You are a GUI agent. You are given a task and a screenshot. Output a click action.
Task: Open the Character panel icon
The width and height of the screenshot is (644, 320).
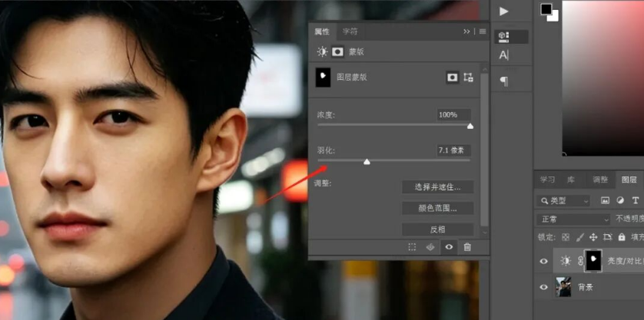coord(504,55)
